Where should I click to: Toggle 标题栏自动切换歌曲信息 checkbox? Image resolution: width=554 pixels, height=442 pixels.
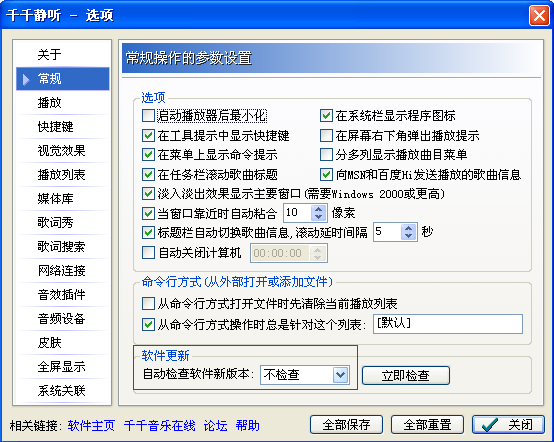pyautogui.click(x=148, y=232)
